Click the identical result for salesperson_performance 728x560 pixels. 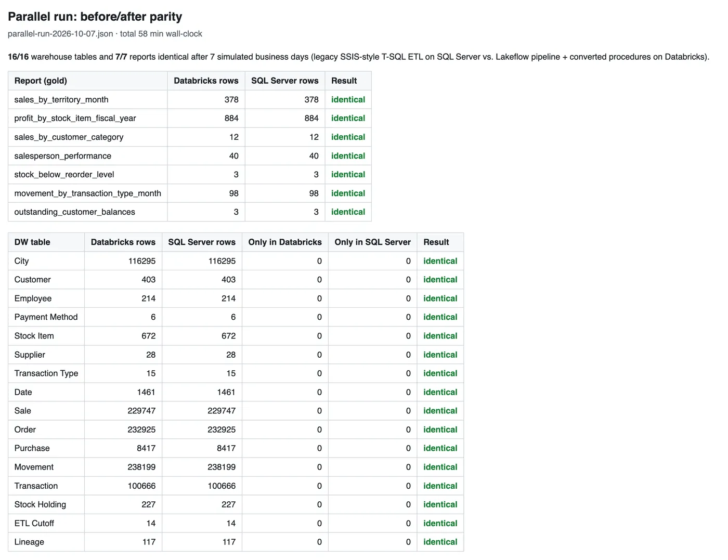pos(348,155)
